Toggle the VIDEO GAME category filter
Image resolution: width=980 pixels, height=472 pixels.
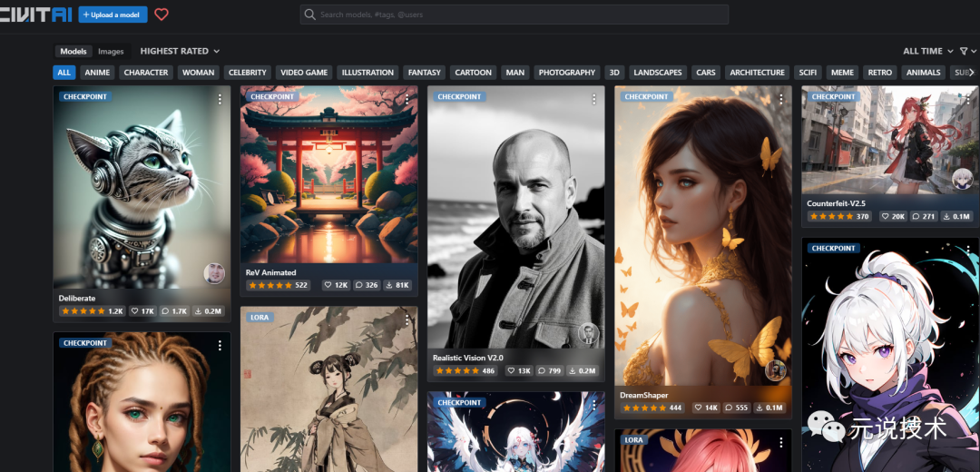(304, 73)
